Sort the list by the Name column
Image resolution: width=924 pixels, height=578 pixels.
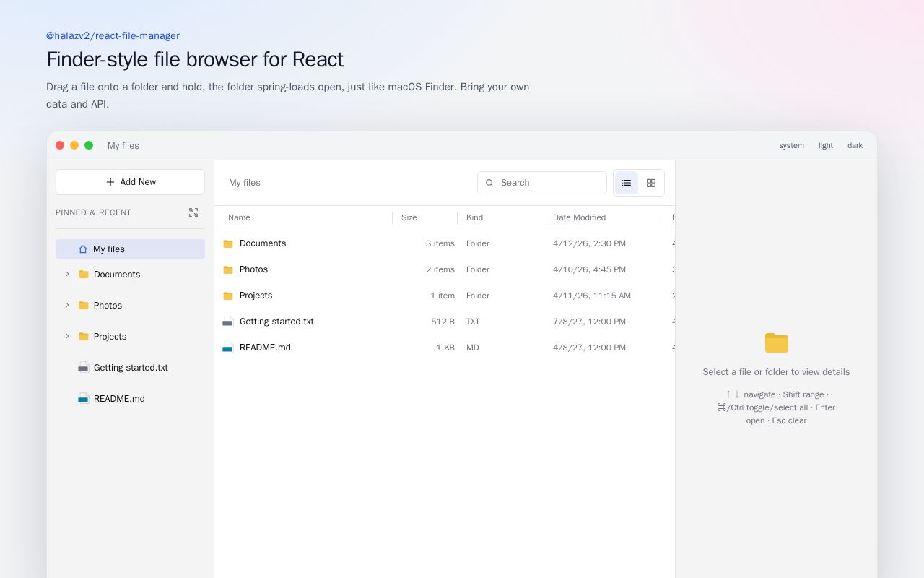point(239,217)
